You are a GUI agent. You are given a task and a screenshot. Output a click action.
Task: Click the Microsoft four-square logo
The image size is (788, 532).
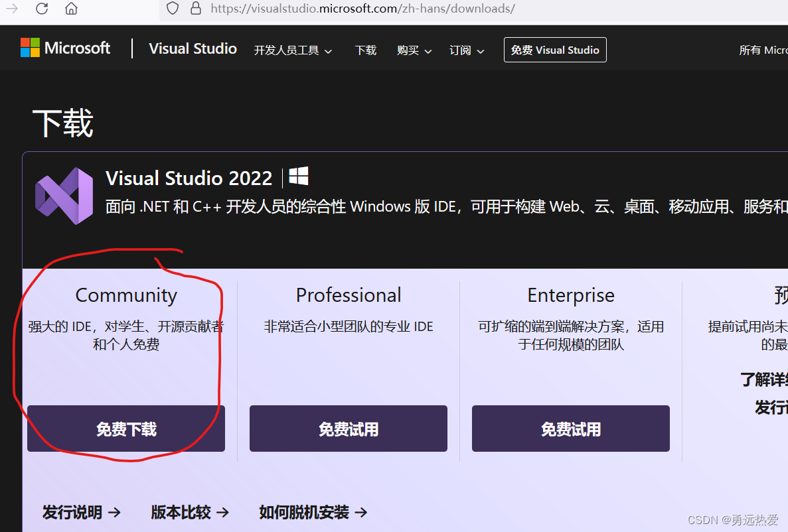29,47
